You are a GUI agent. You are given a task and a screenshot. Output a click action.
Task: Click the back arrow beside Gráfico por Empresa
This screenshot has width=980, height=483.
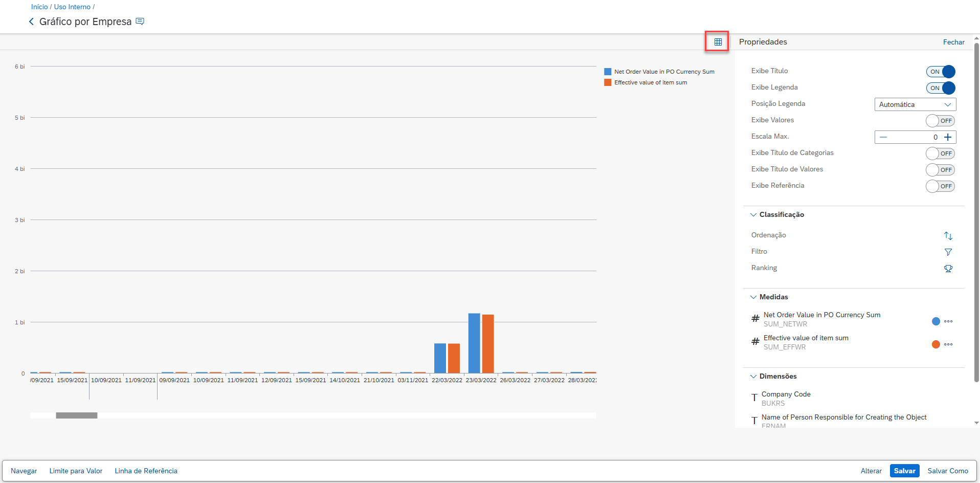coord(31,21)
